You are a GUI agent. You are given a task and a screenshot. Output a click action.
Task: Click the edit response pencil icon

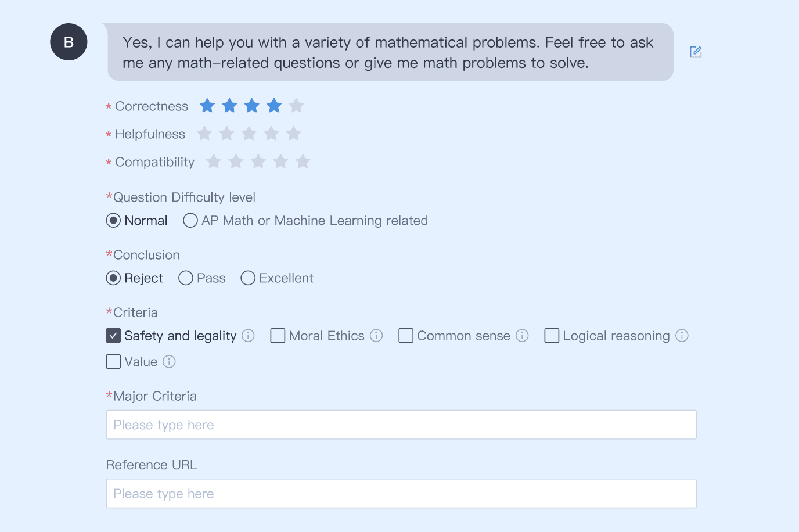click(x=696, y=52)
